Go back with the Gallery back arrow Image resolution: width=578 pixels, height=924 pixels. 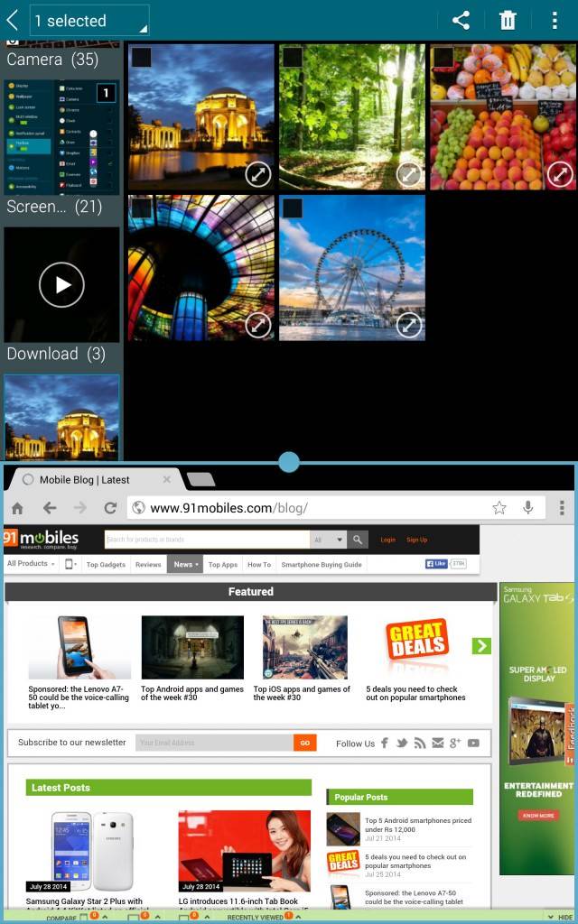click(13, 21)
